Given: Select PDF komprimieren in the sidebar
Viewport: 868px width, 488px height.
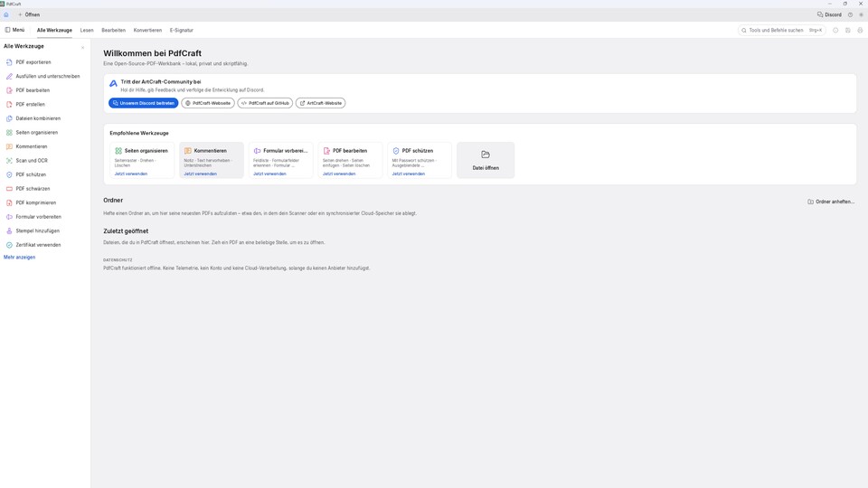Looking at the screenshot, I should click(44, 202).
